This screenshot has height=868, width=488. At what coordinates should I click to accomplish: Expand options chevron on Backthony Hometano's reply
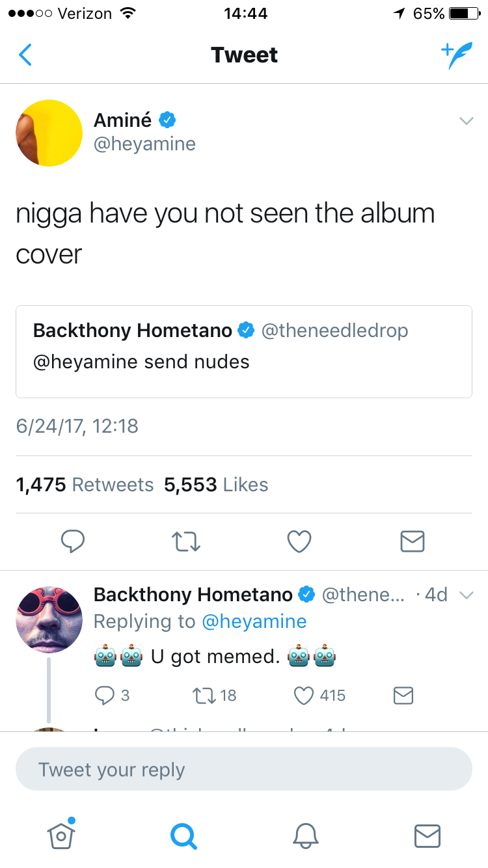coord(466,595)
